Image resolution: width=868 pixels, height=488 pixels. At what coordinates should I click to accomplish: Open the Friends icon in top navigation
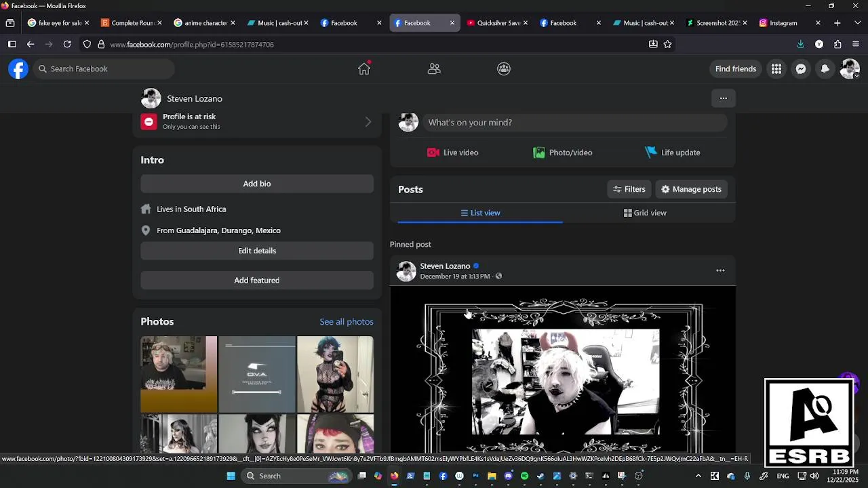pyautogui.click(x=434, y=68)
